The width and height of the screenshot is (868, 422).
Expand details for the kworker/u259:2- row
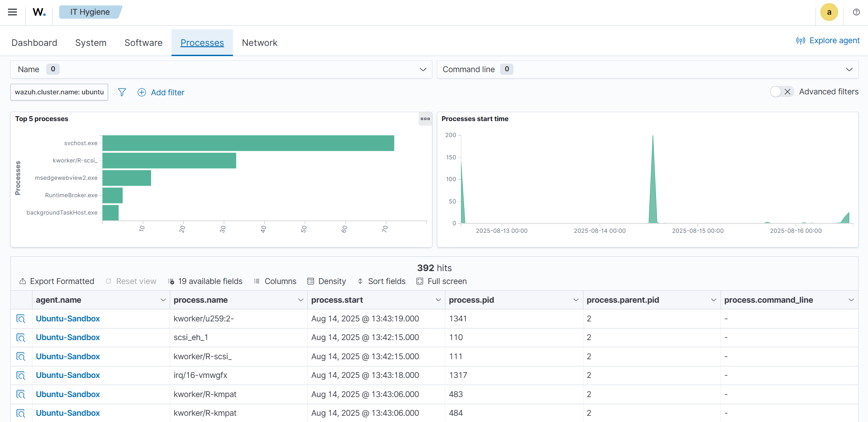tap(21, 319)
